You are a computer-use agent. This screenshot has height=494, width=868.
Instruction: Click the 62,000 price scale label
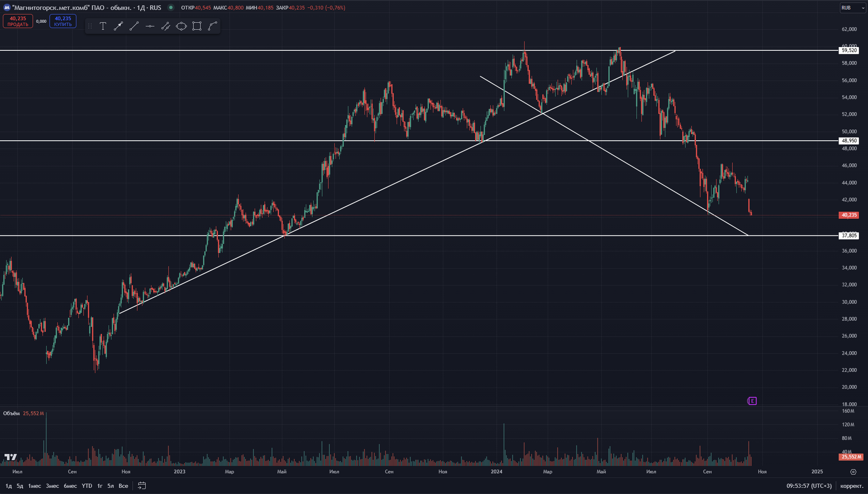point(849,29)
